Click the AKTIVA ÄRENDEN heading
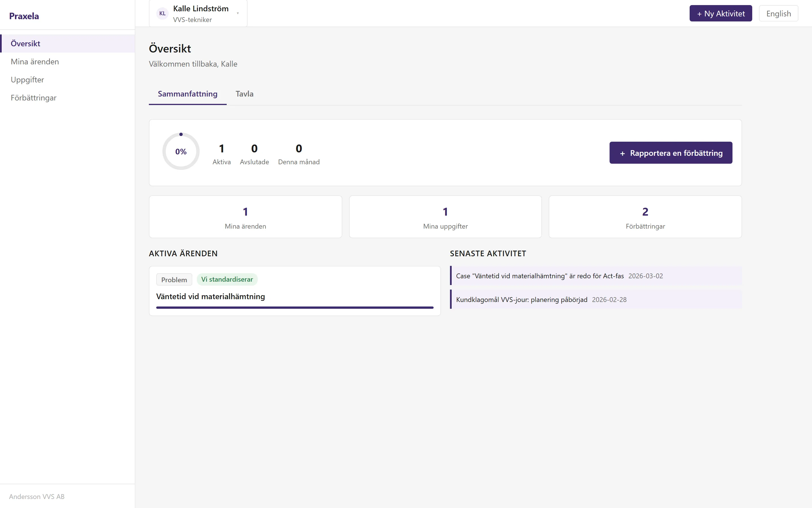The width and height of the screenshot is (812, 508). click(x=183, y=253)
